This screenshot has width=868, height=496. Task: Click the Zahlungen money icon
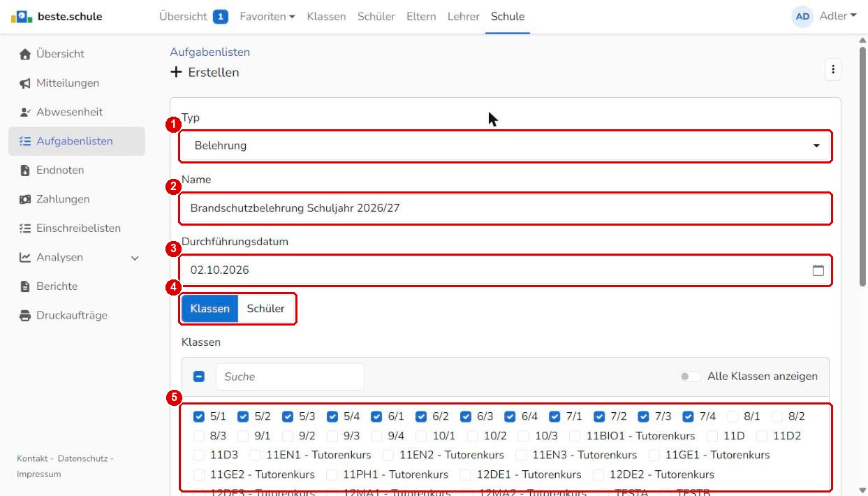[25, 199]
